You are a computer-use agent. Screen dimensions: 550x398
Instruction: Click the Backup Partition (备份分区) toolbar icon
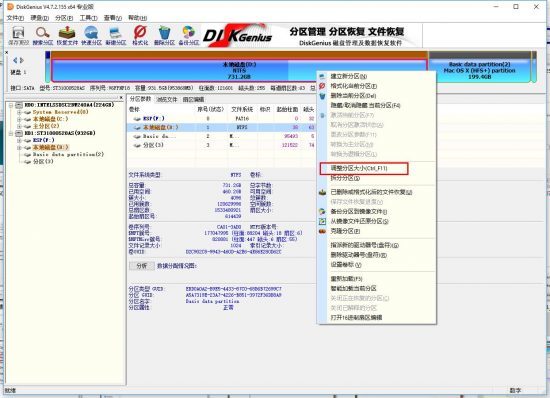[189, 36]
